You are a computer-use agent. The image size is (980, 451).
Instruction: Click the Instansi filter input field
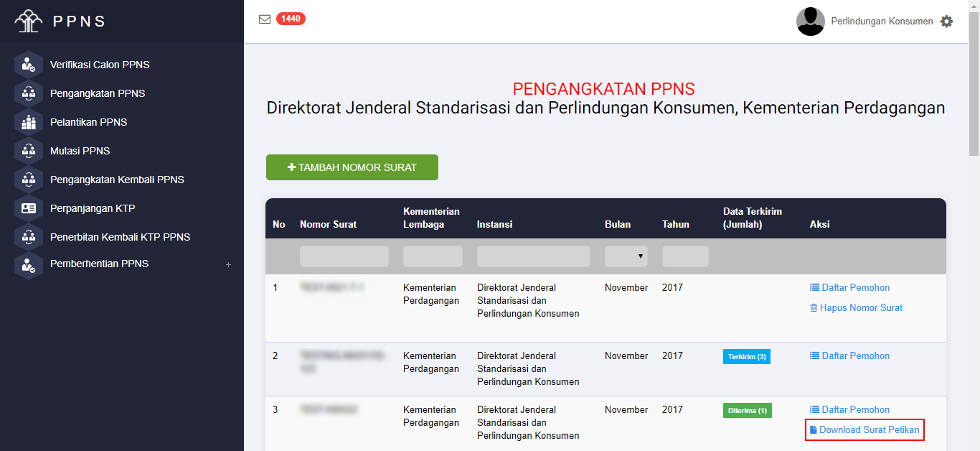click(x=533, y=256)
